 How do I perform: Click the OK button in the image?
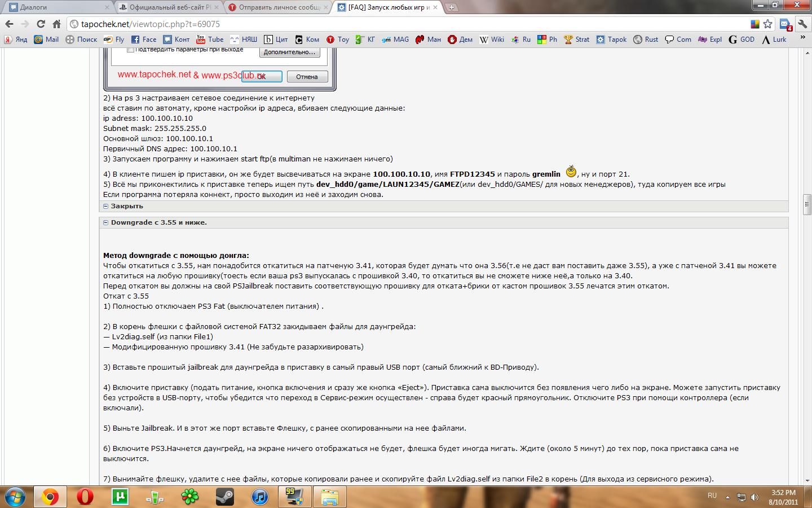[262, 77]
